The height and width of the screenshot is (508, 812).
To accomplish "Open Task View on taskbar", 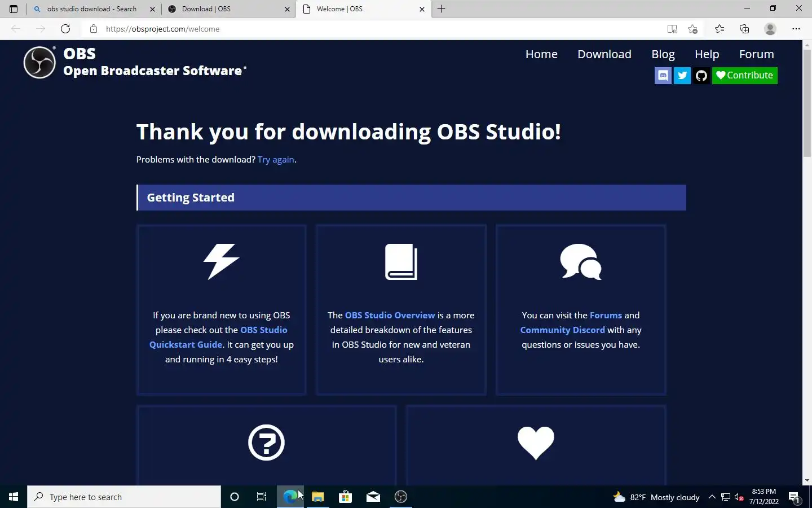I will pos(262,497).
